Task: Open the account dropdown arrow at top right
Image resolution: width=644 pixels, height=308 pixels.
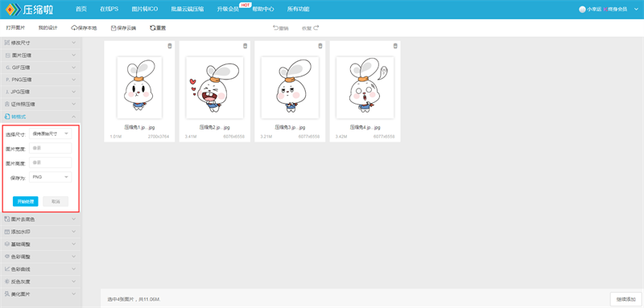Action: [x=636, y=9]
